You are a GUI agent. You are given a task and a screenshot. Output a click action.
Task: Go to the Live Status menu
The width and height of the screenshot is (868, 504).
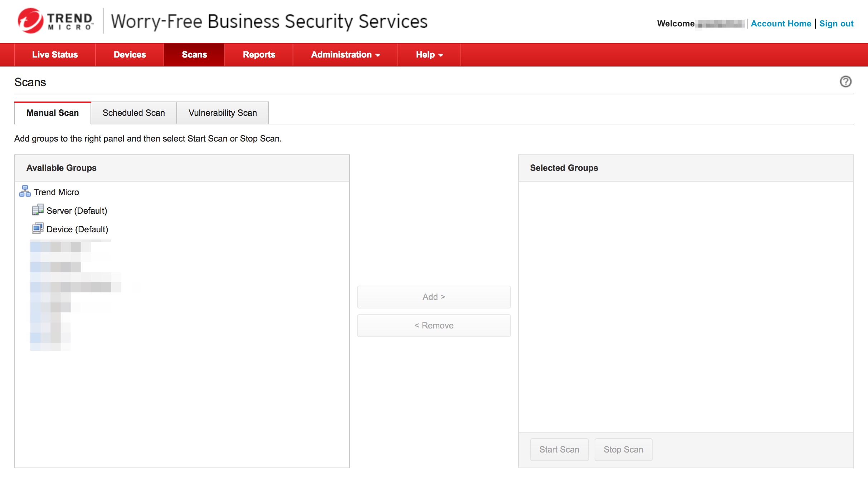tap(55, 55)
